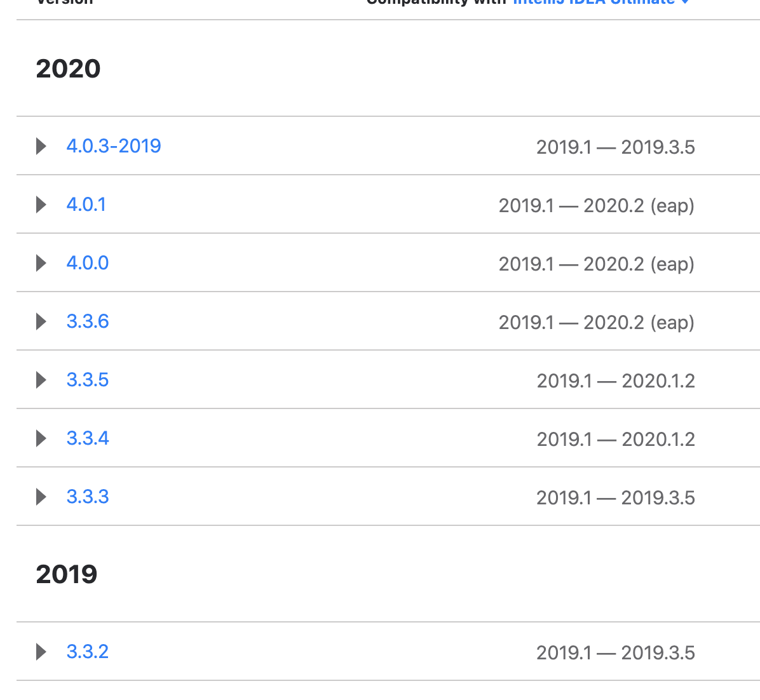
Task: Expand the 3.3.6 version details
Action: point(41,321)
